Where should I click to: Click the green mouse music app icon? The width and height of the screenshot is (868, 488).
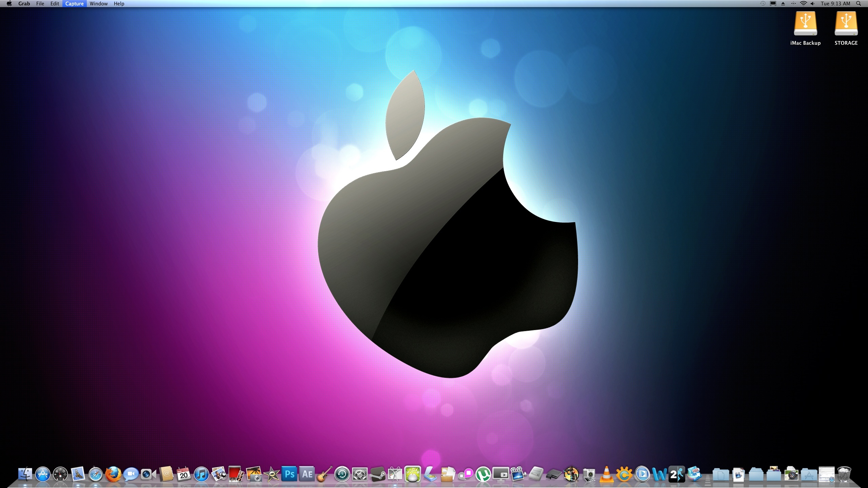[x=413, y=474]
